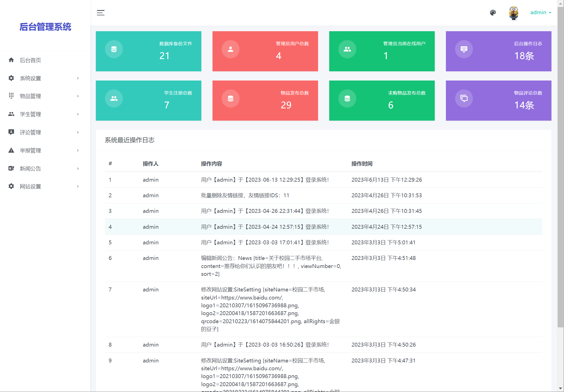The height and width of the screenshot is (392, 564).
Task: Go to 后台首页 home menu item
Action: [30, 60]
